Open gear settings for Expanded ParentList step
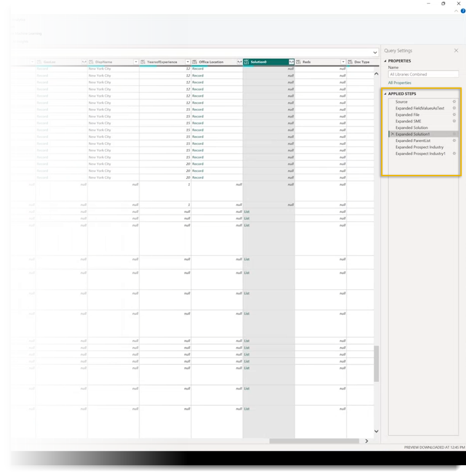The image size is (466, 476). [x=454, y=141]
